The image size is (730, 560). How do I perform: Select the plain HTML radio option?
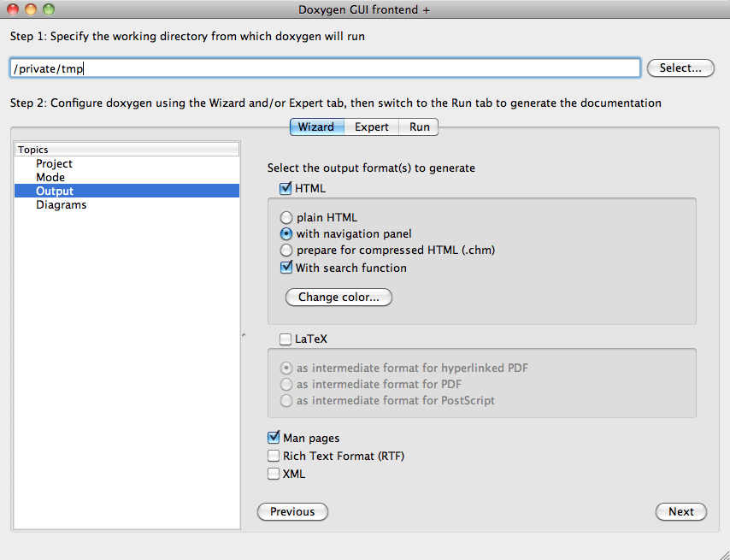point(286,218)
